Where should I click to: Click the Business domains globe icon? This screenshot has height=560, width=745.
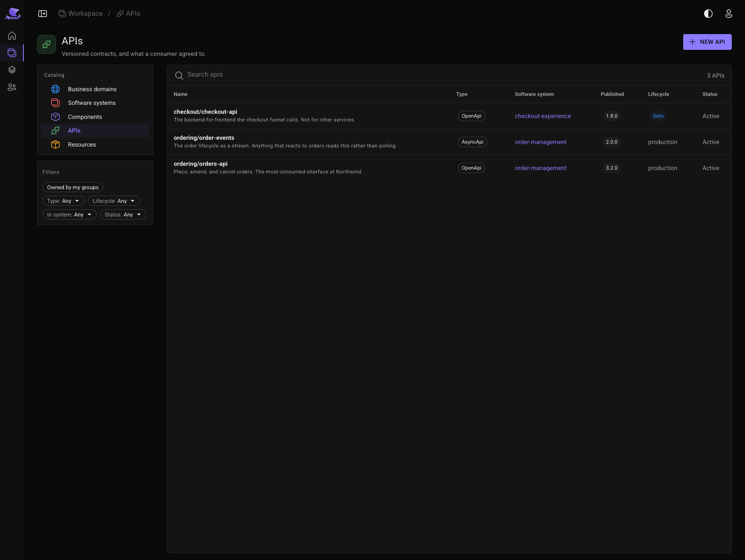(55, 89)
